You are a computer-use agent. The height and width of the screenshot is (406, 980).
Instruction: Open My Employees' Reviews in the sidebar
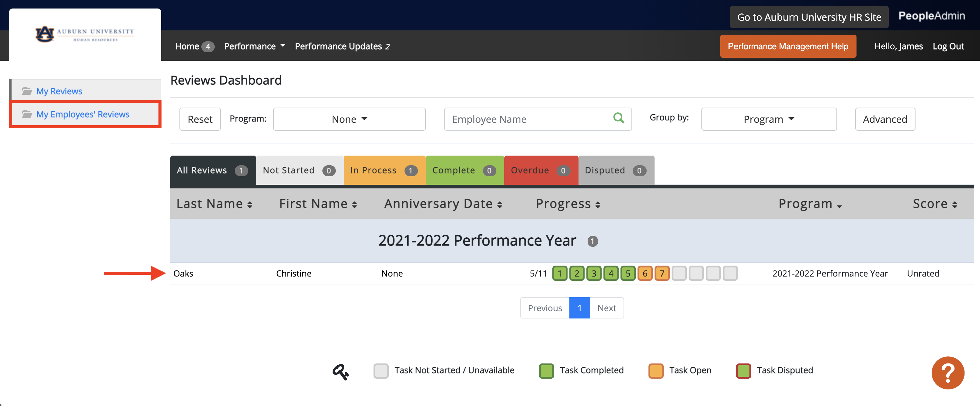click(x=82, y=114)
